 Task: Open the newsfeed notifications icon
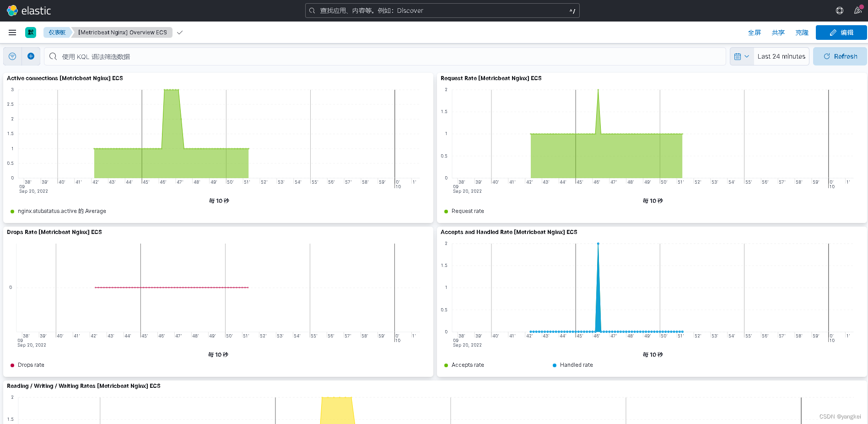[858, 11]
